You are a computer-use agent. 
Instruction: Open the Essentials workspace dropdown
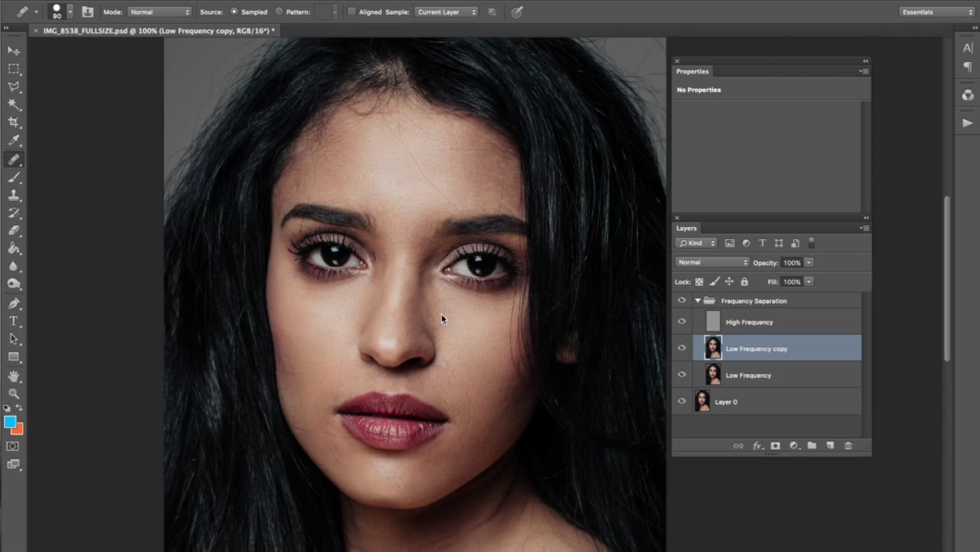coord(936,12)
